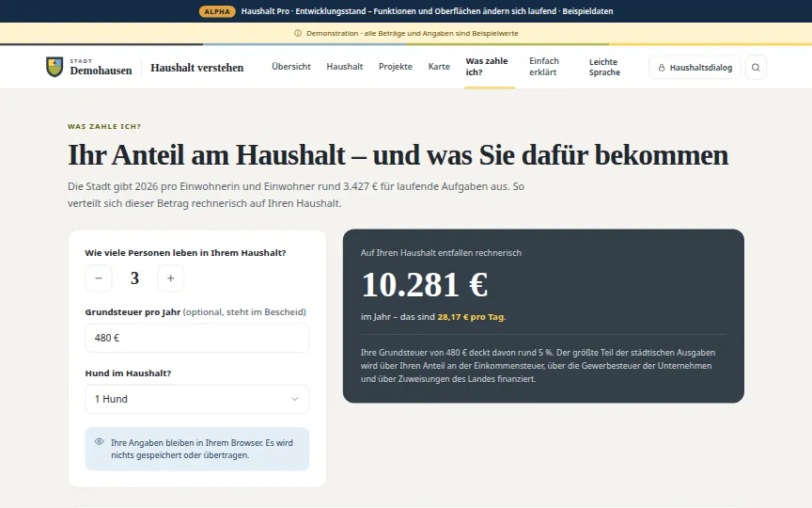Click the 'Wie viele Personen leben' question label
This screenshot has width=812, height=508.
(x=185, y=253)
